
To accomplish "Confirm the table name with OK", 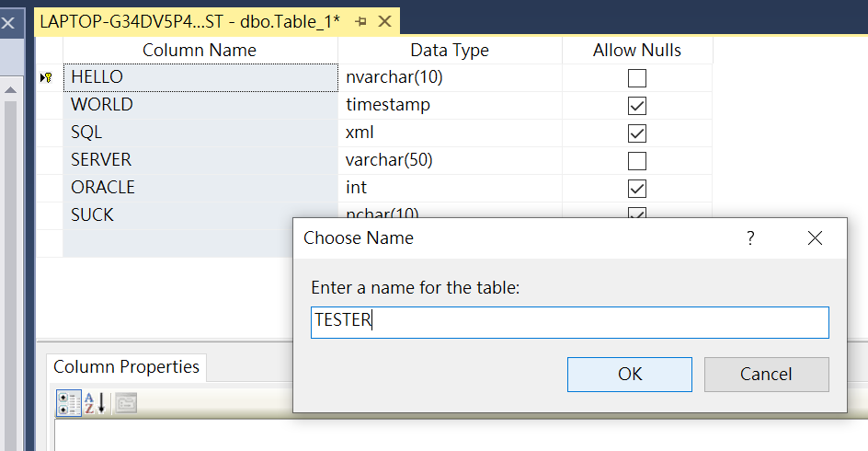I will [x=630, y=374].
